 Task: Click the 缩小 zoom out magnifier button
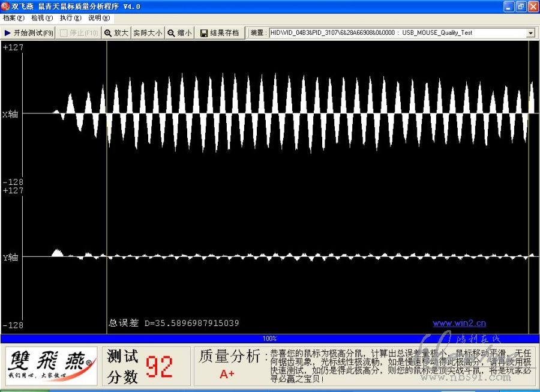[x=179, y=33]
